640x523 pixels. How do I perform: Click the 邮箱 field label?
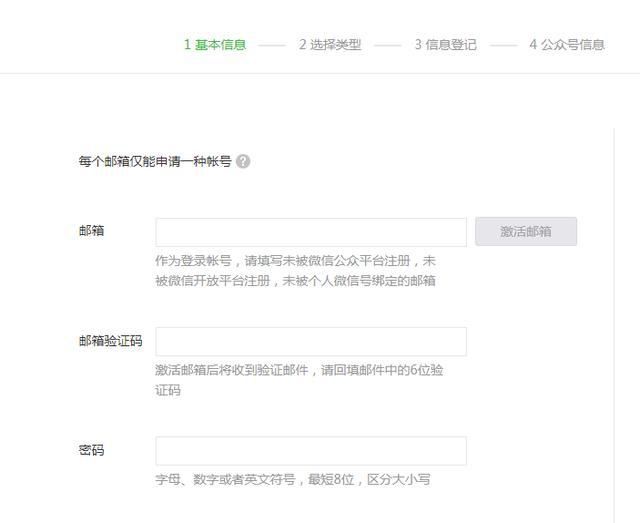(91, 231)
